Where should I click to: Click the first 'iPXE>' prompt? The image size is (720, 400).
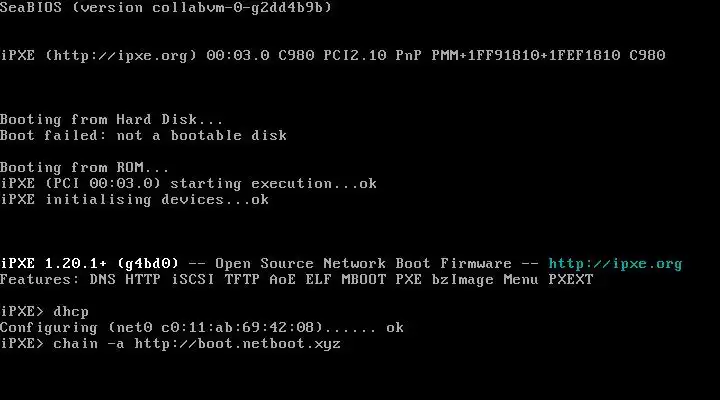point(22,312)
